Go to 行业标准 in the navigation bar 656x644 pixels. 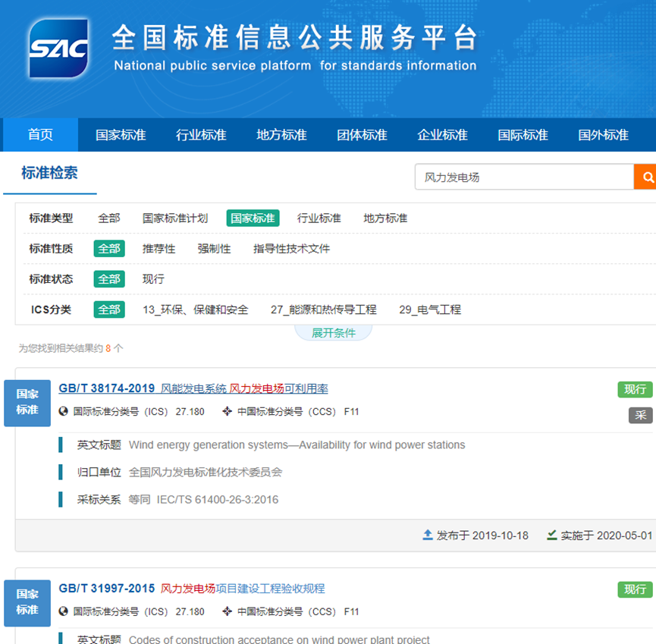(201, 135)
